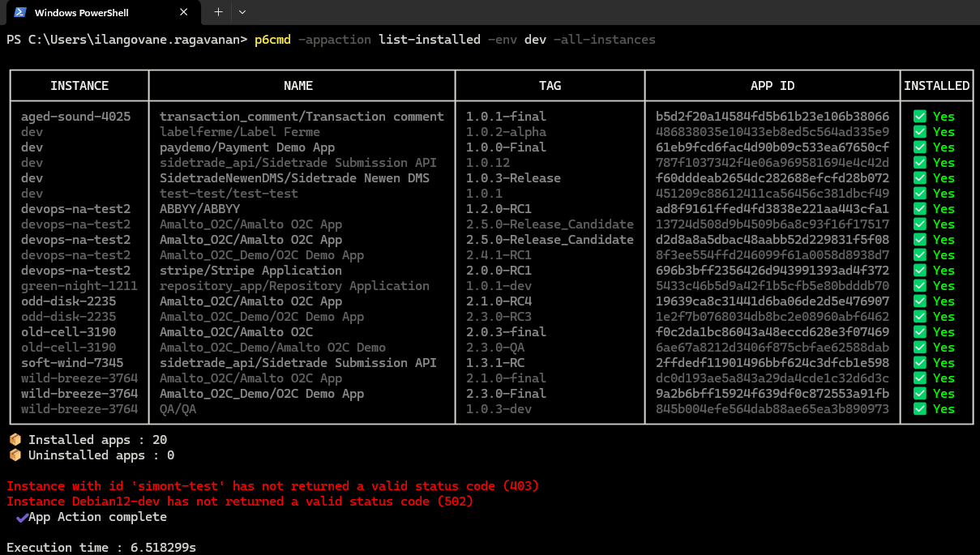
Task: Click repository_app/Repository Application name
Action: click(x=294, y=286)
